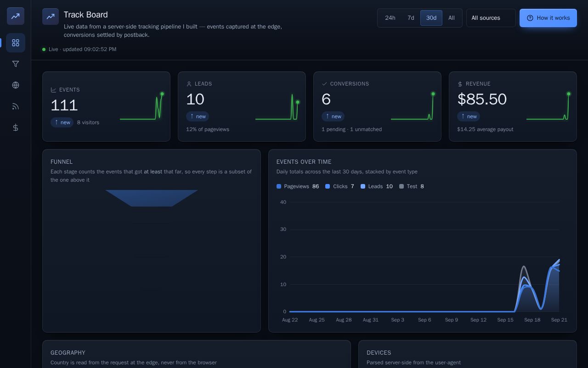Click the Events card line-chart icon
The width and height of the screenshot is (588, 368).
coord(53,90)
